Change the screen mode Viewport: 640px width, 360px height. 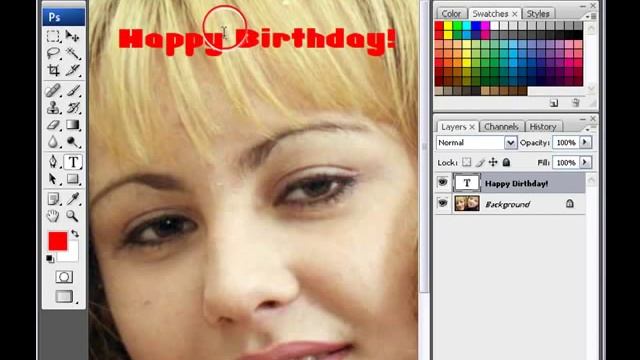[x=64, y=296]
